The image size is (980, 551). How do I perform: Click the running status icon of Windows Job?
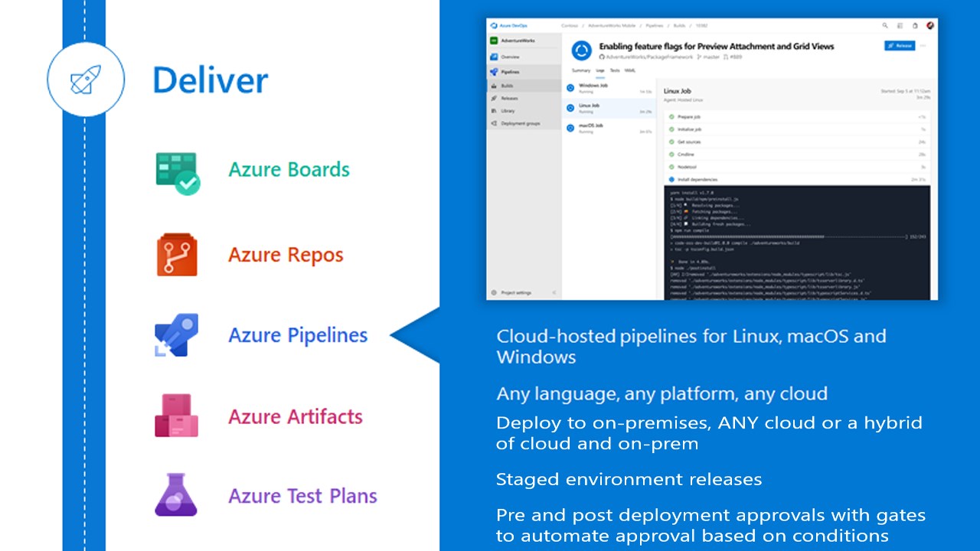pyautogui.click(x=570, y=88)
